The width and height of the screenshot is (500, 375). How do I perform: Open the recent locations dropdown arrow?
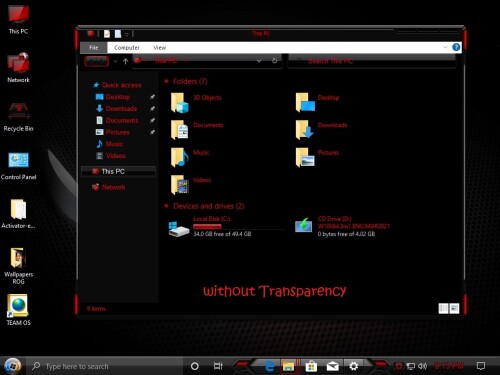point(115,61)
